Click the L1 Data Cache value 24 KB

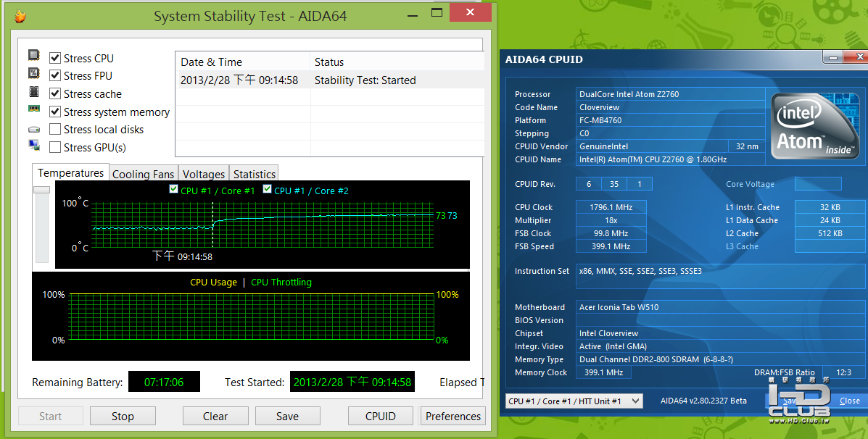click(x=830, y=220)
